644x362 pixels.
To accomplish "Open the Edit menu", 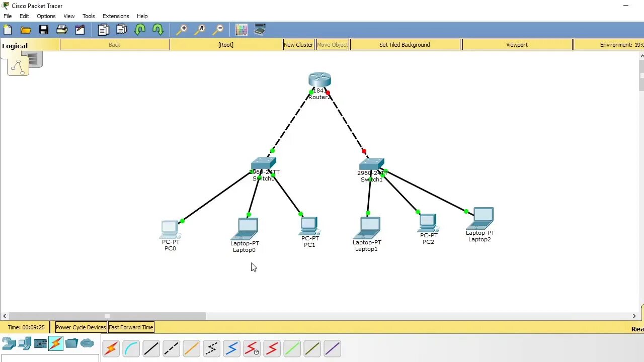I will pos(24,16).
